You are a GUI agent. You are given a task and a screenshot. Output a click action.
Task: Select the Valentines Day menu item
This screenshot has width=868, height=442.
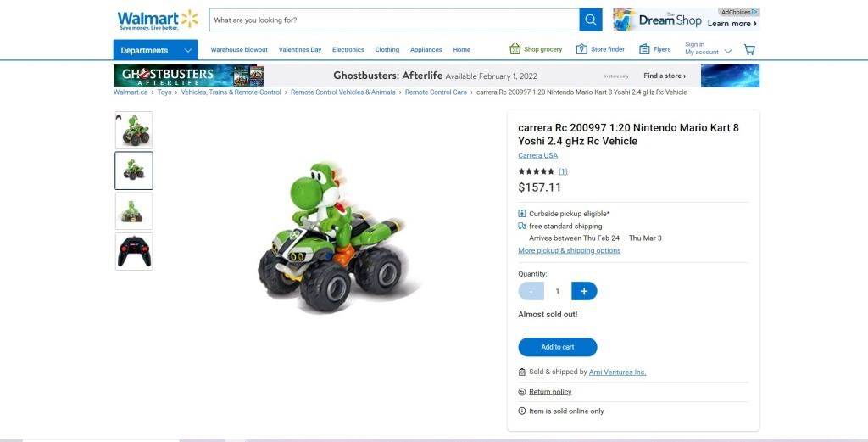300,50
